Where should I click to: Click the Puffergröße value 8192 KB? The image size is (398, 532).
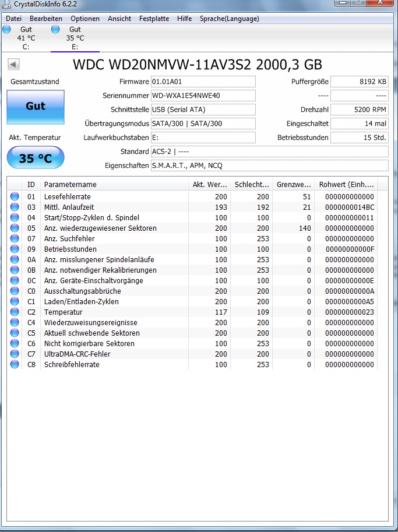pyautogui.click(x=360, y=82)
